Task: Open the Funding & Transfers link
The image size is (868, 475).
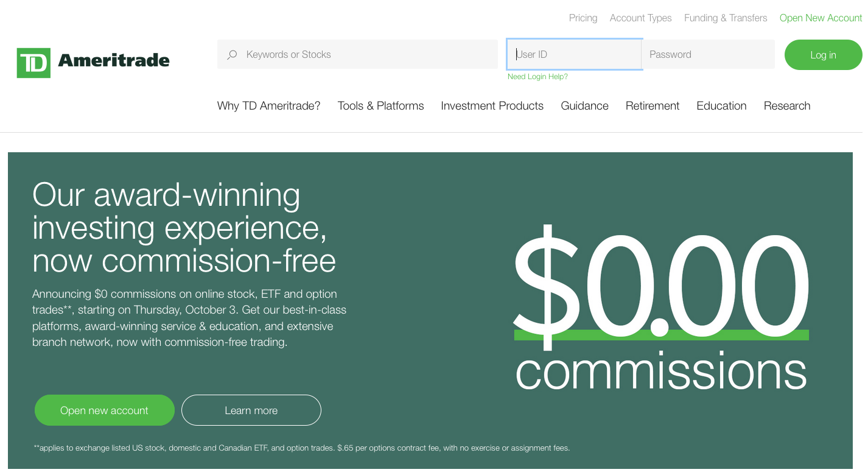Action: (x=726, y=18)
